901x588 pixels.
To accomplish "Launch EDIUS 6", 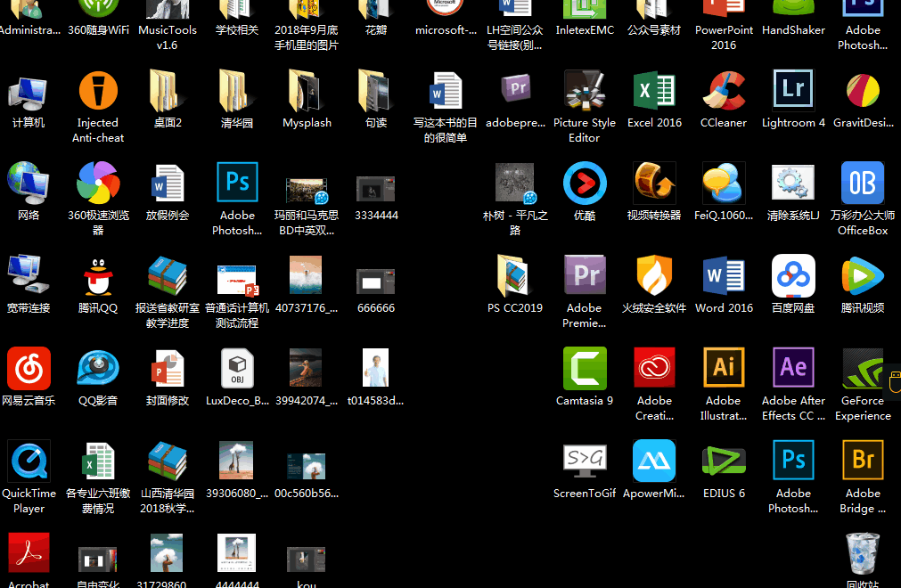I will click(x=724, y=461).
